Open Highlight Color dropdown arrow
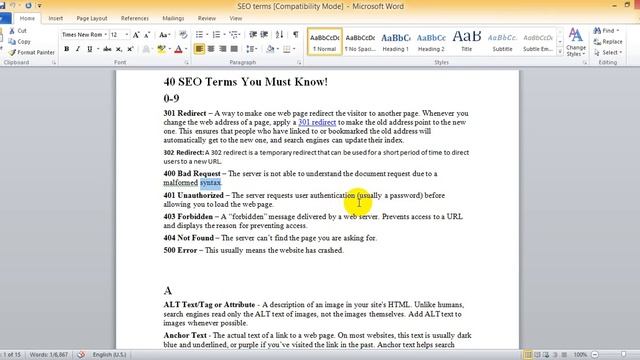640x360 pixels. click(169, 49)
